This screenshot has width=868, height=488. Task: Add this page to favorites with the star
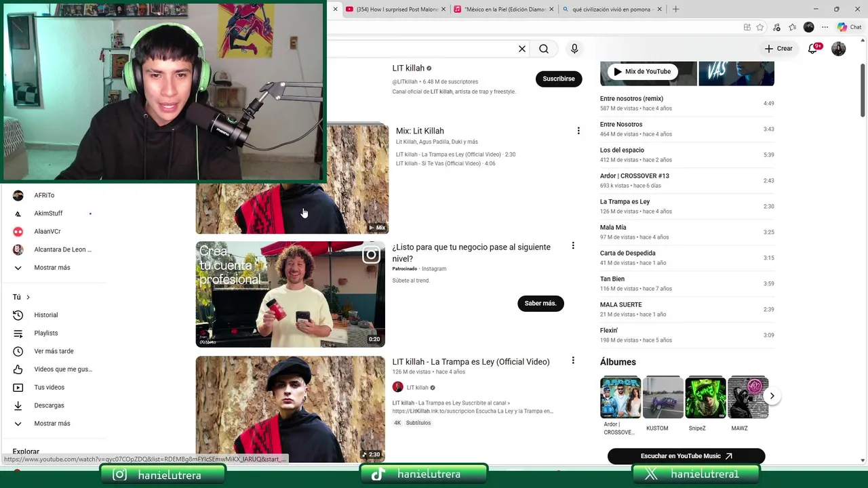[x=760, y=27]
